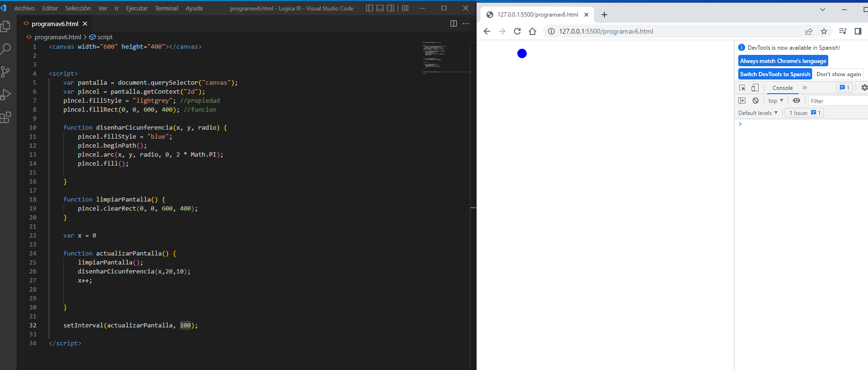Click the Chrome forward arrow

pyautogui.click(x=502, y=31)
